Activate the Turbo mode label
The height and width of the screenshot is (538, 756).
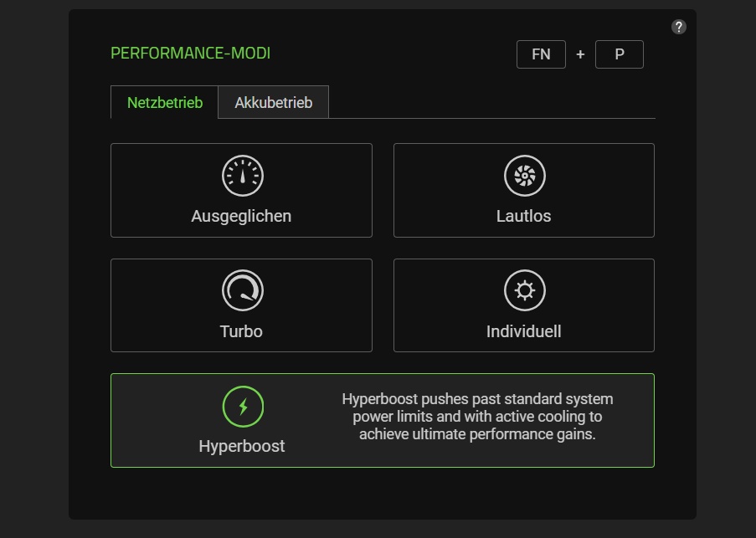tap(241, 331)
